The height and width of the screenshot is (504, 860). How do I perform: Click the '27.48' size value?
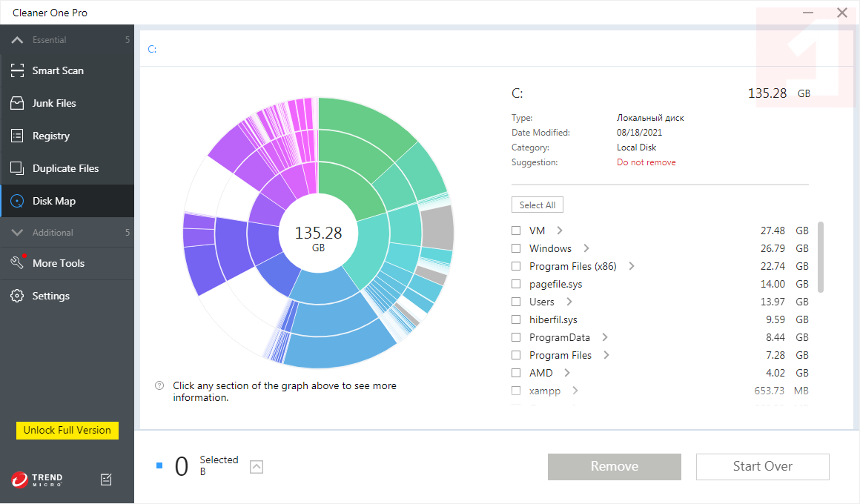[773, 231]
